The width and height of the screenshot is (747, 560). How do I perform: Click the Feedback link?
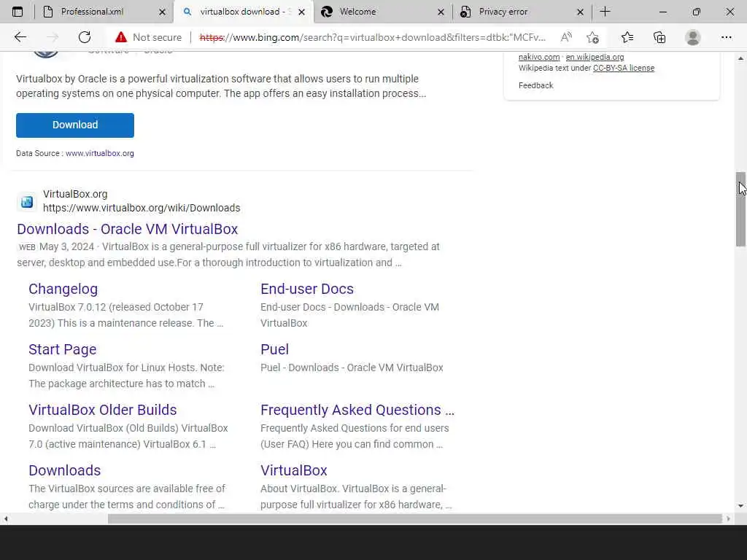[535, 86]
